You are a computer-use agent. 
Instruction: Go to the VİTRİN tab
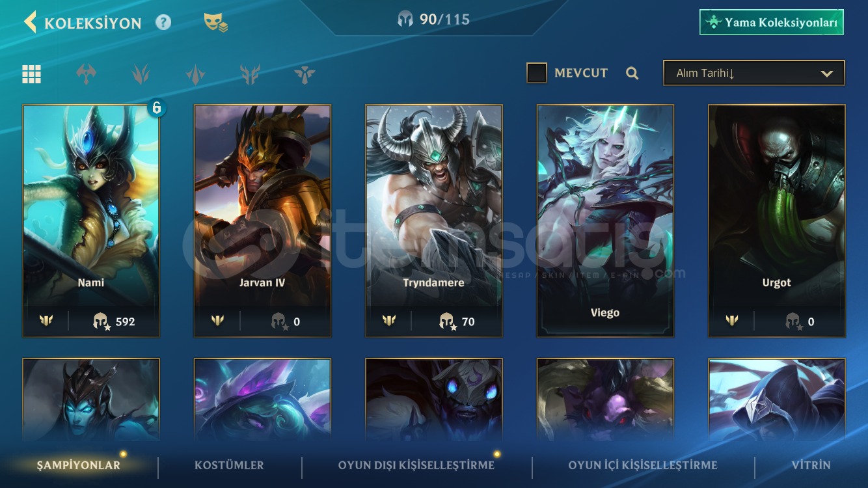pyautogui.click(x=811, y=465)
